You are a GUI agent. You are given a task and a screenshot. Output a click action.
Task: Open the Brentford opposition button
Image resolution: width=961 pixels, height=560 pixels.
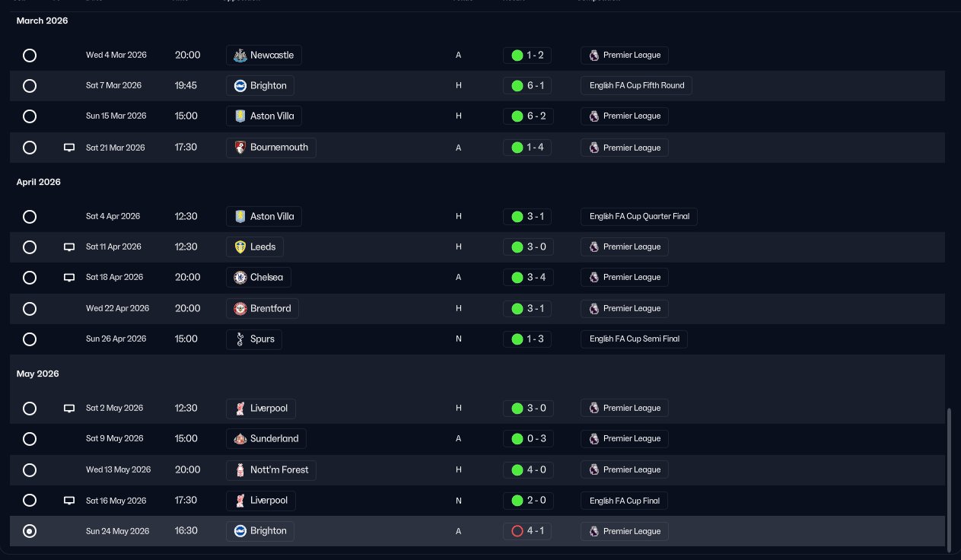tap(263, 309)
